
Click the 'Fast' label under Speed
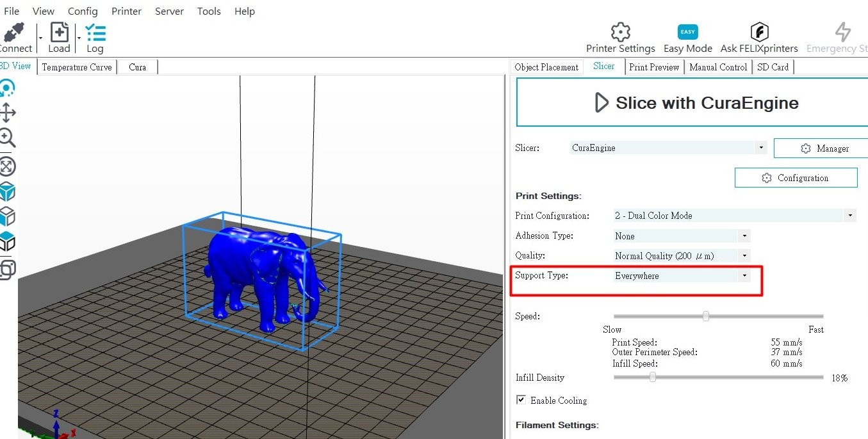tap(816, 330)
